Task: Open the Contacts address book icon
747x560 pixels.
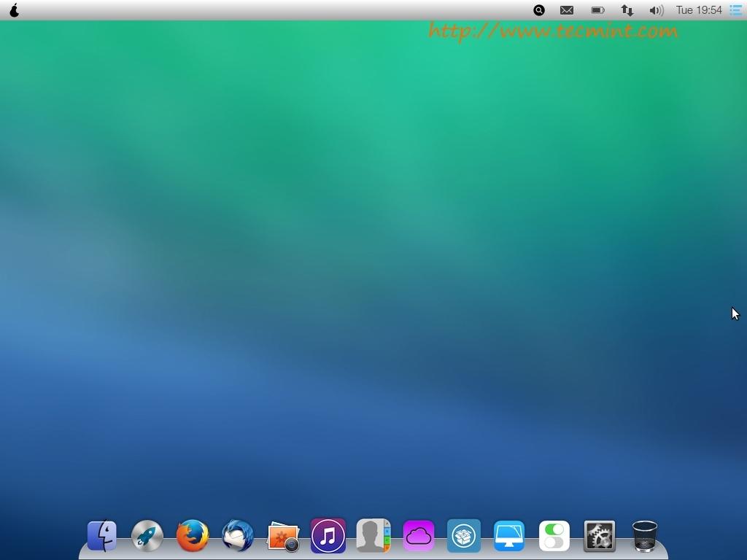Action: tap(373, 536)
